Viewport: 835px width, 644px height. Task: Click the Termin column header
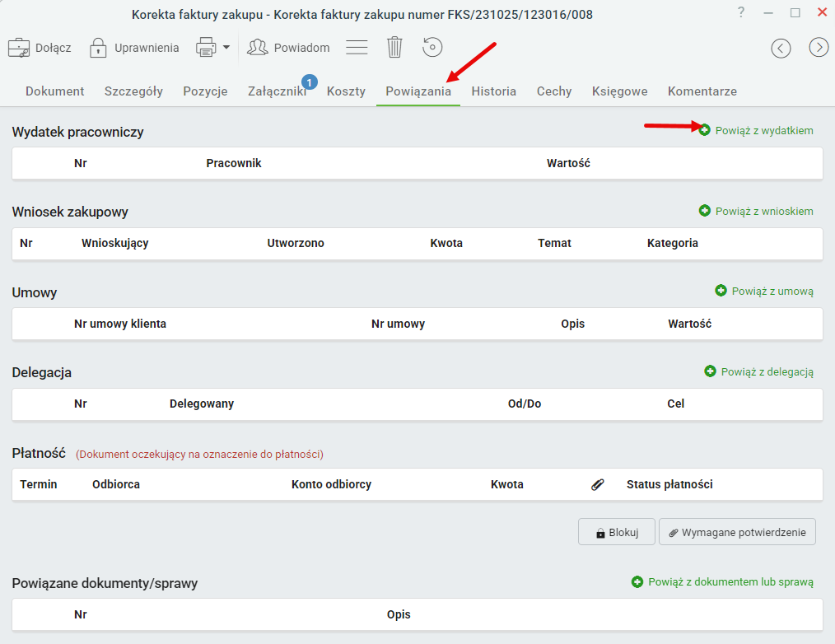[x=39, y=484]
